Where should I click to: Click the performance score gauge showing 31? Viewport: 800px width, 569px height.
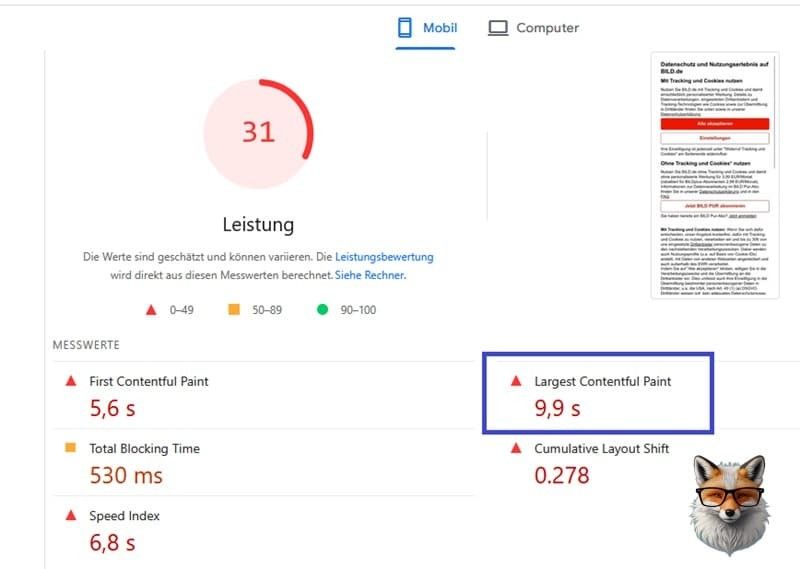point(258,132)
